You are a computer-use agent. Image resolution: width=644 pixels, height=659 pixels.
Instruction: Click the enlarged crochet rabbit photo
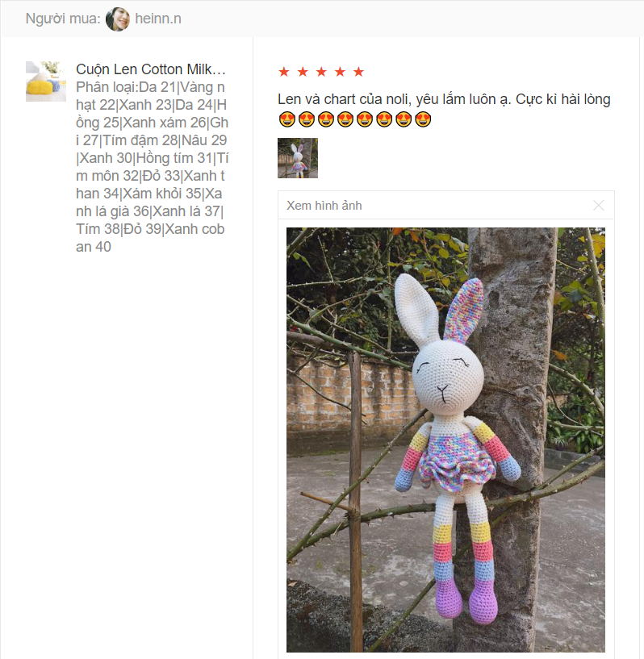(x=445, y=440)
